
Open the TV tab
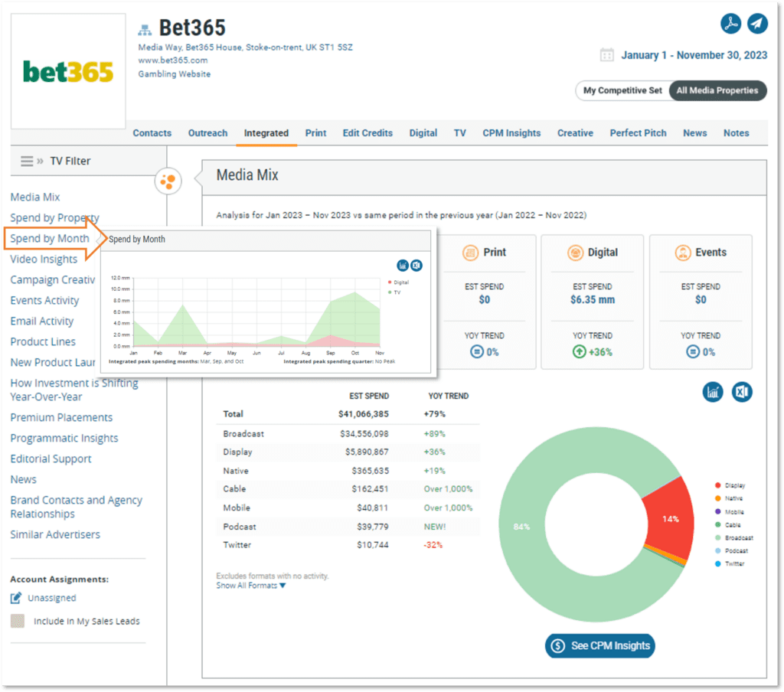(460, 133)
